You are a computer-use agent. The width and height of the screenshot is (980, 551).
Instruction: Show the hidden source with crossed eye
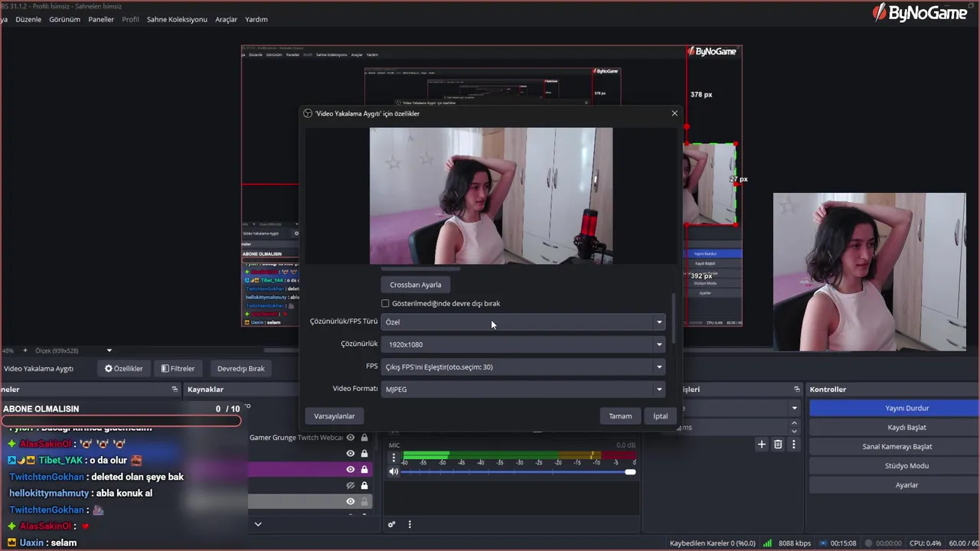[351, 485]
